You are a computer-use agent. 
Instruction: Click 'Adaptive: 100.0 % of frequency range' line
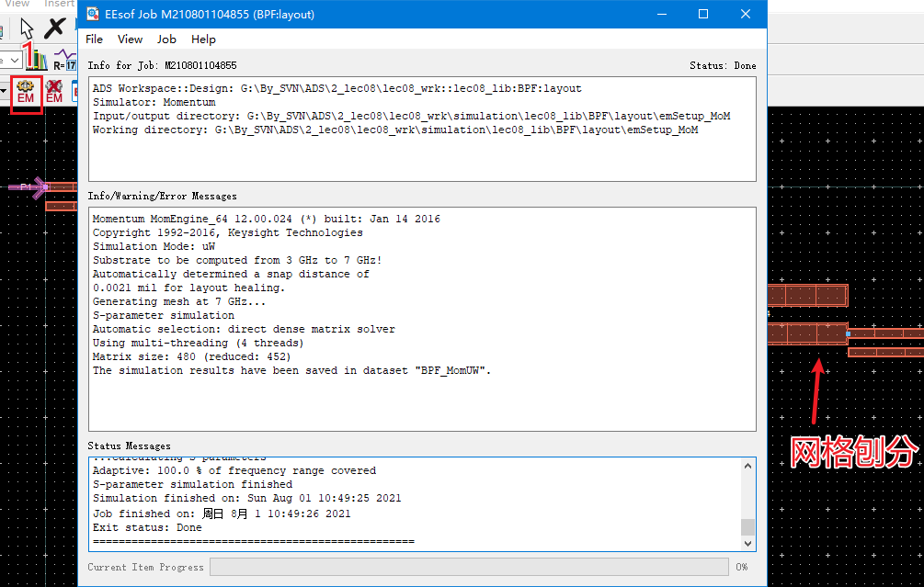point(234,470)
